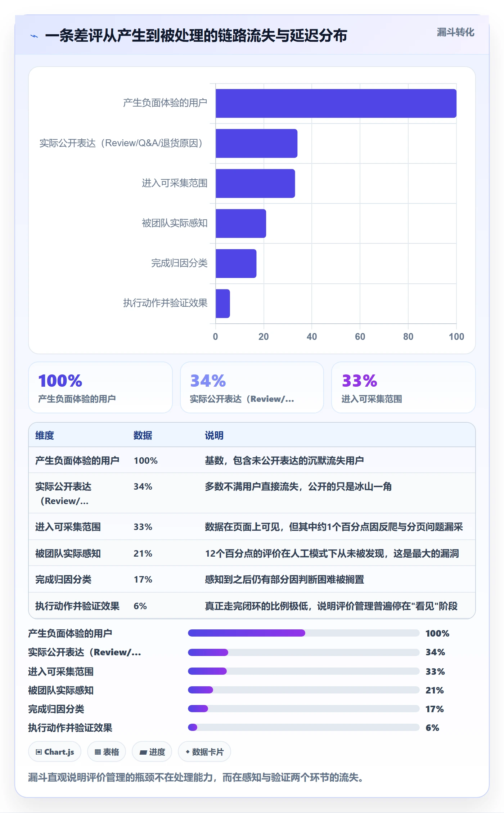The image size is (504, 813).
Task: Click the 维度 column header
Action: [x=45, y=435]
